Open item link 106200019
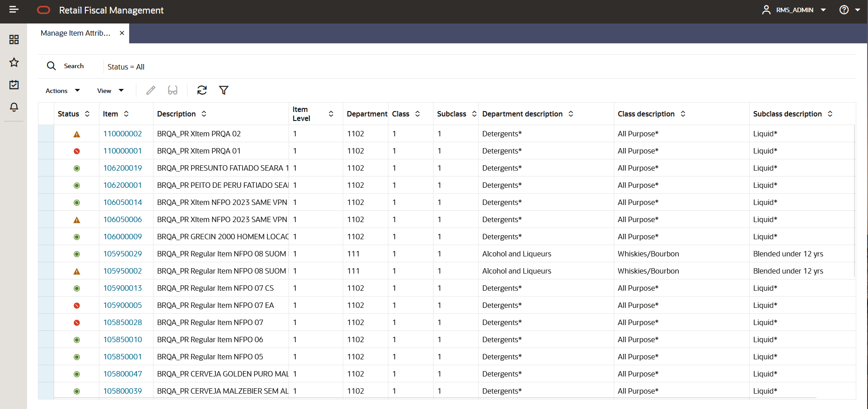 click(x=122, y=168)
